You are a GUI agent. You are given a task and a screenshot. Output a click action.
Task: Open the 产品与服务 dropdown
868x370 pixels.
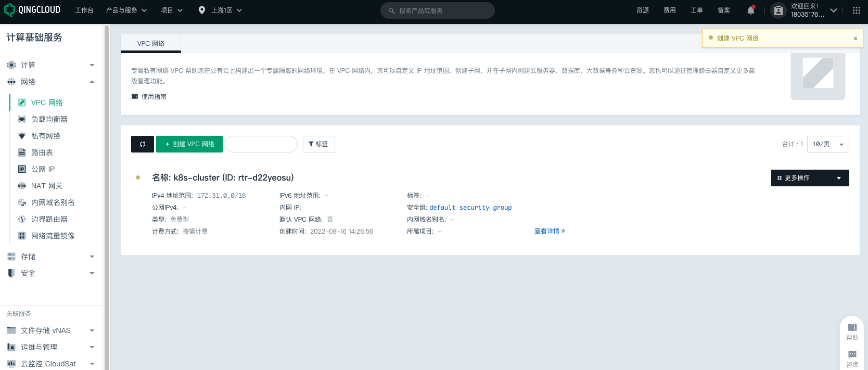tap(126, 10)
